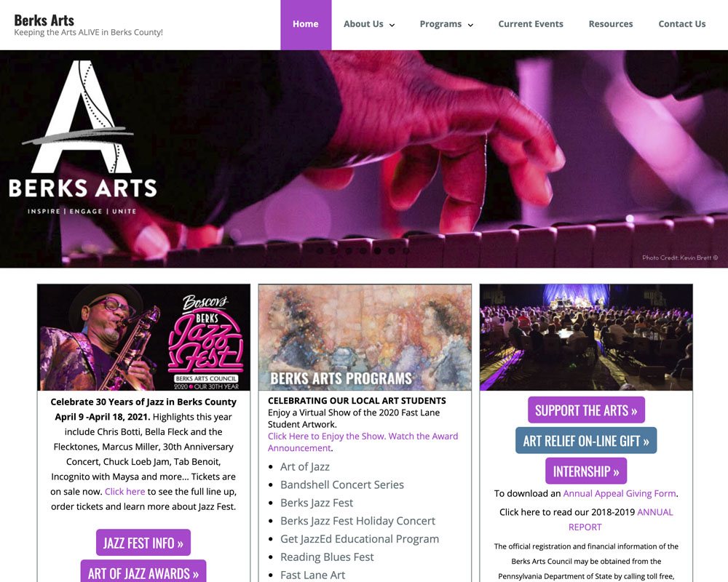Click the Support the Arts button
This screenshot has height=582, width=728.
click(x=586, y=410)
